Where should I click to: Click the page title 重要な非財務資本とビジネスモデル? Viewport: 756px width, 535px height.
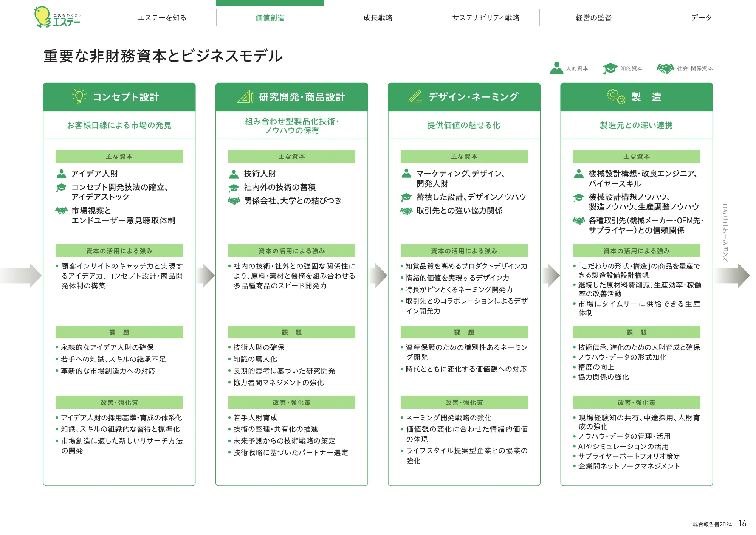163,56
